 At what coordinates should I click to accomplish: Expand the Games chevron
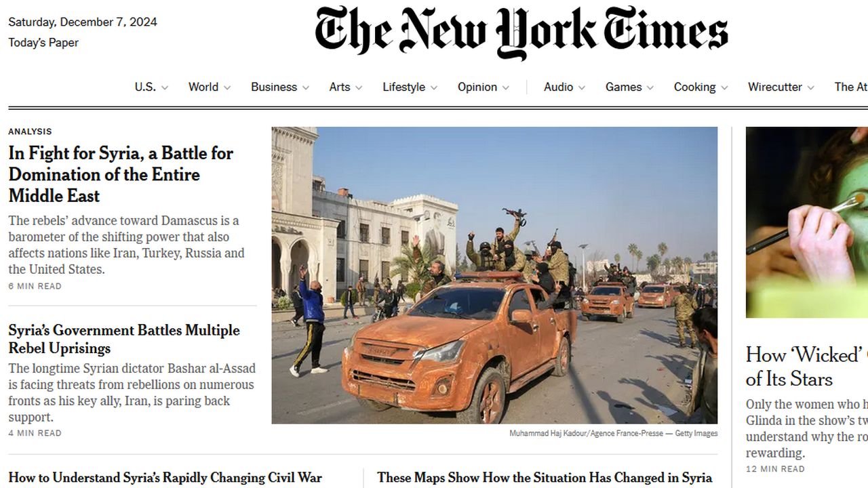(650, 87)
